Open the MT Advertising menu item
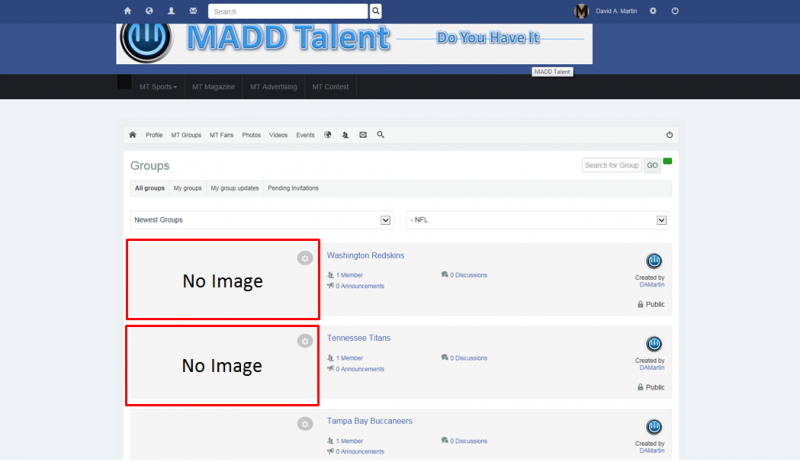 tap(273, 87)
